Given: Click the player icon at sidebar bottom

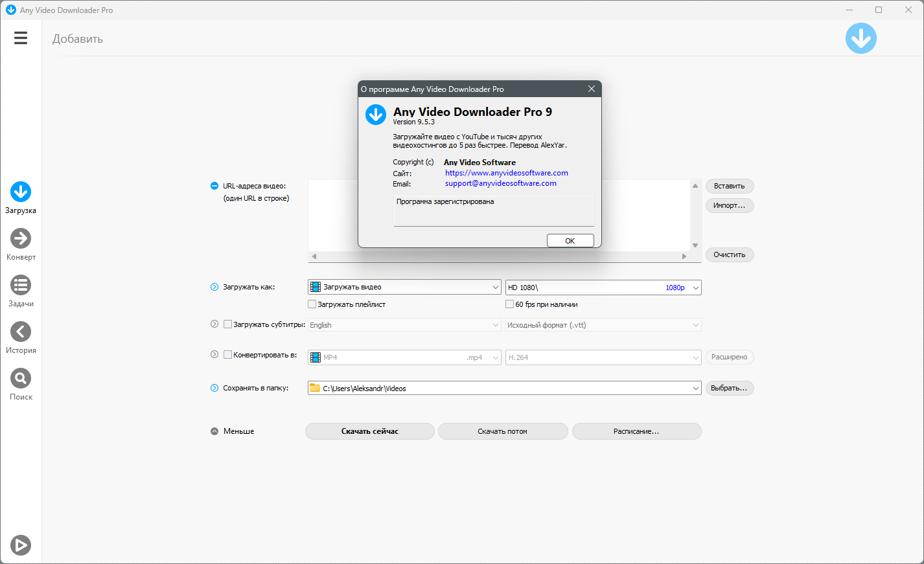Looking at the screenshot, I should pyautogui.click(x=21, y=545).
